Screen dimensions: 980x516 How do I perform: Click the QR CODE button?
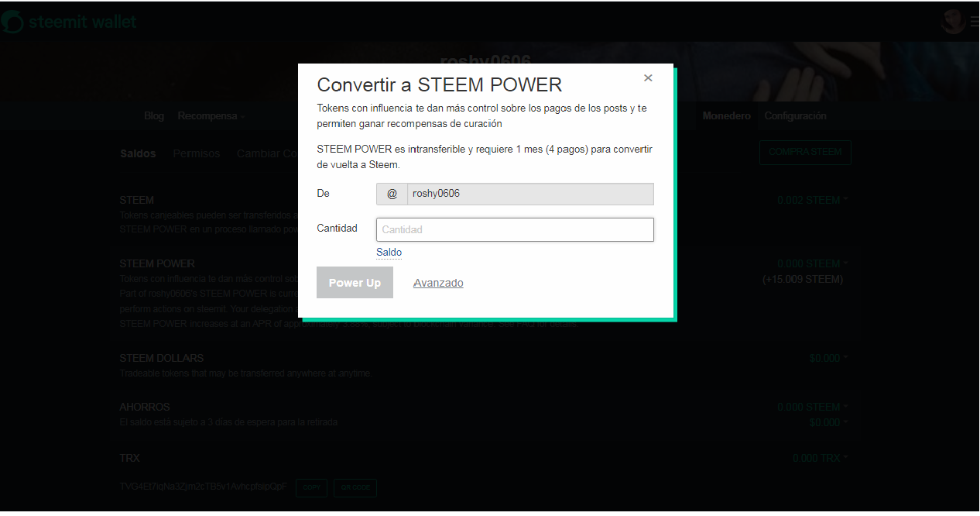click(355, 488)
